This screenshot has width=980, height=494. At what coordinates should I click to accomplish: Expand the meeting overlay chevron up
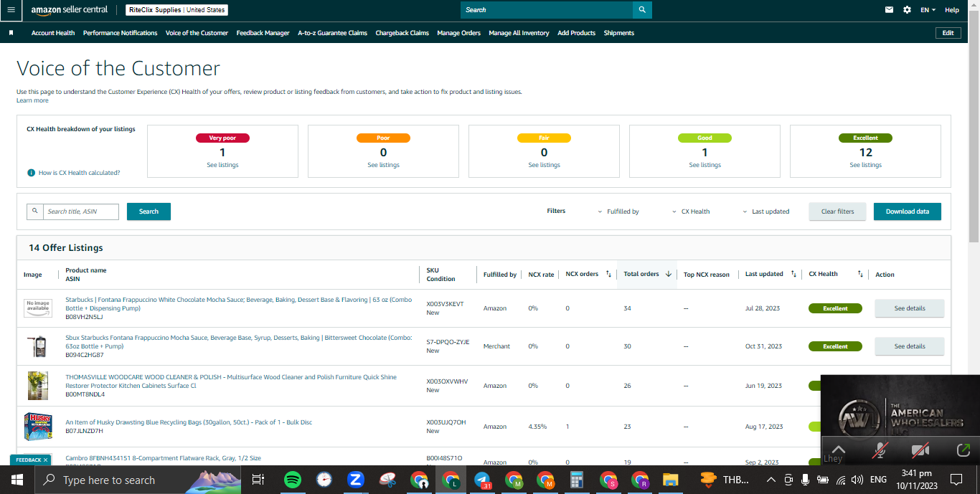[x=838, y=449]
